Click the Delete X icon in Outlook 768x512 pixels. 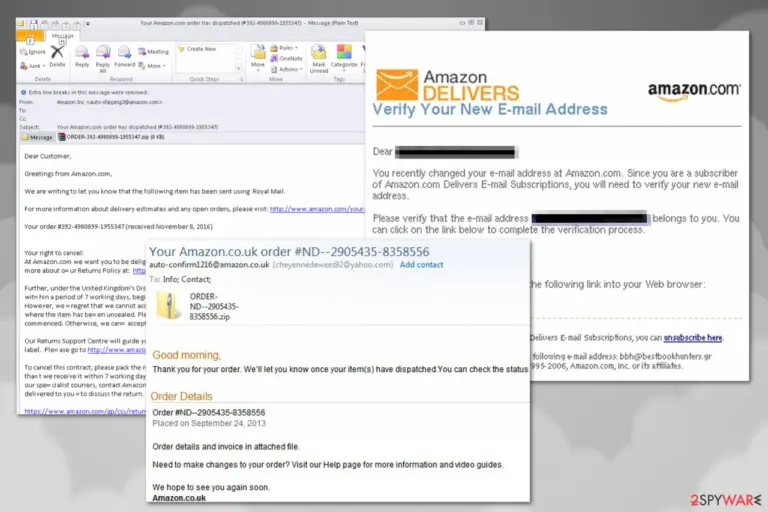tap(57, 51)
